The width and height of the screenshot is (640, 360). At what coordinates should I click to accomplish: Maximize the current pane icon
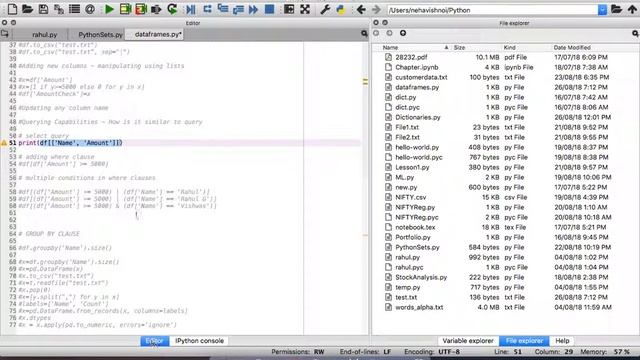289,9
